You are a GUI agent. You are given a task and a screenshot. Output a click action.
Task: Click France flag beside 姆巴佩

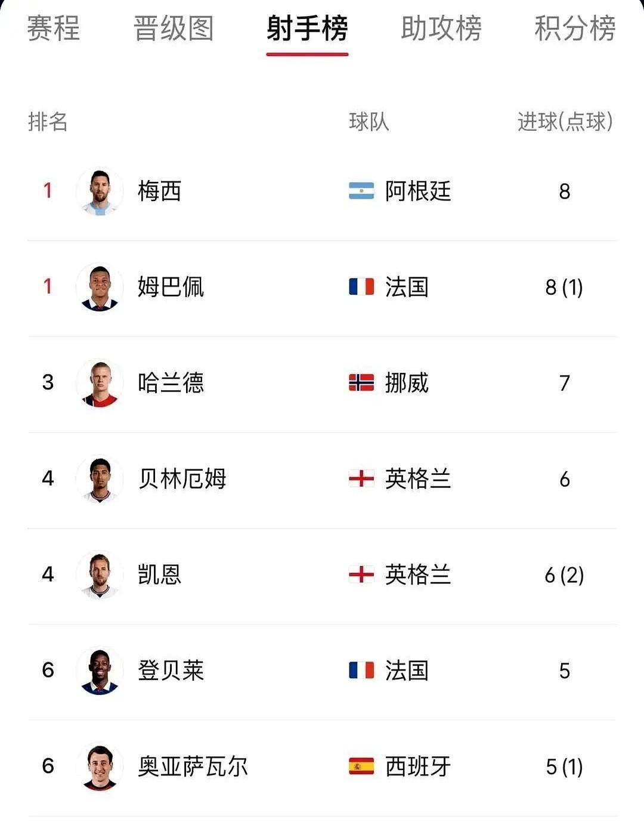point(361,287)
